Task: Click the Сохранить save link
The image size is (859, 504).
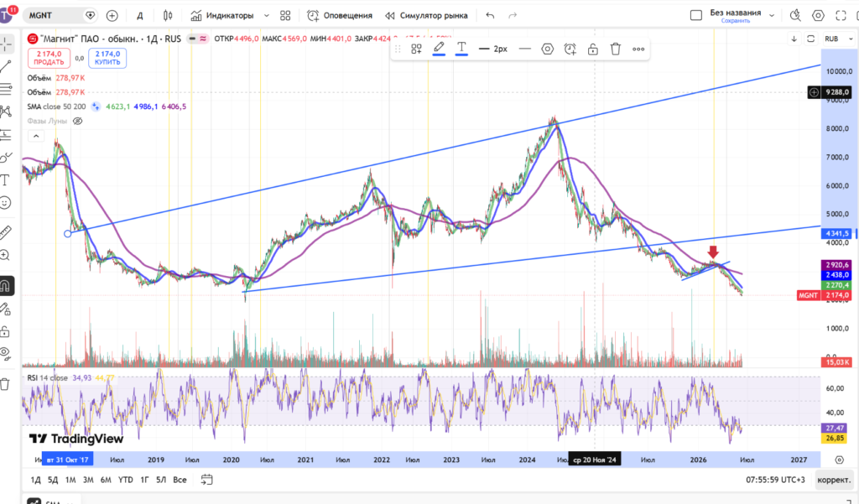Action: click(x=735, y=21)
